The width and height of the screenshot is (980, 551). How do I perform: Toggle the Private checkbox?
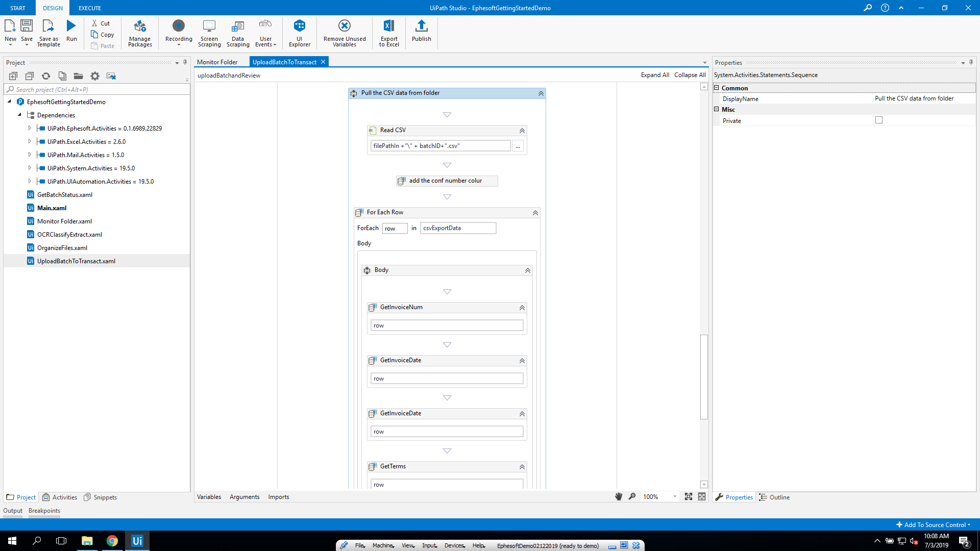point(879,120)
